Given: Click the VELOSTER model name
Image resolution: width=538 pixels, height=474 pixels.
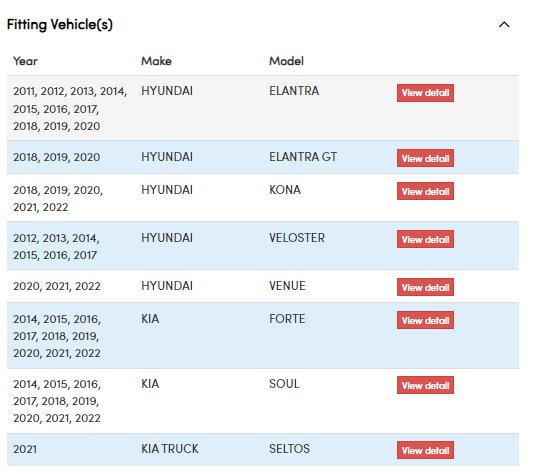Looking at the screenshot, I should pos(297,238).
